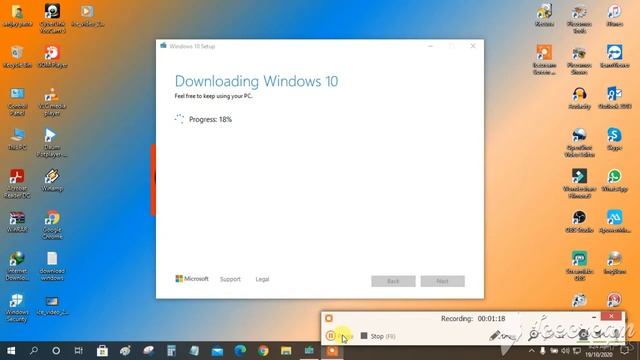Open the Control Panel desktop icon
The height and width of the screenshot is (360, 640).
tap(17, 102)
